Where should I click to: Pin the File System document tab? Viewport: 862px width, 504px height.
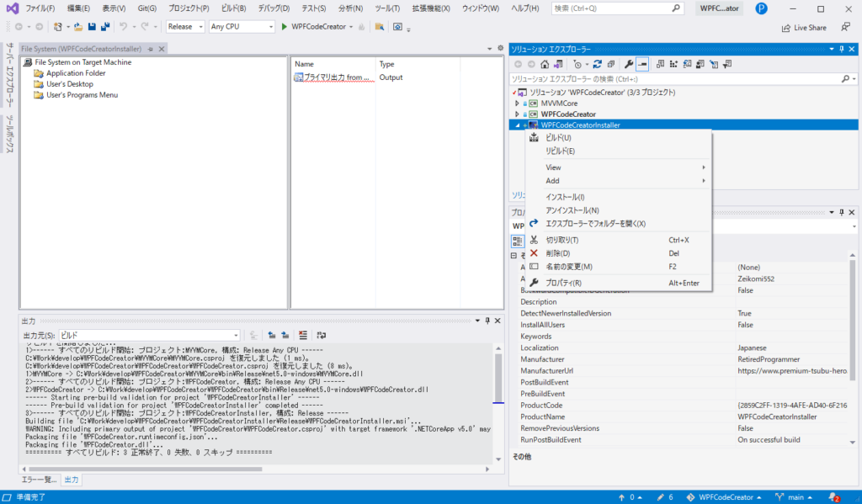click(x=150, y=49)
